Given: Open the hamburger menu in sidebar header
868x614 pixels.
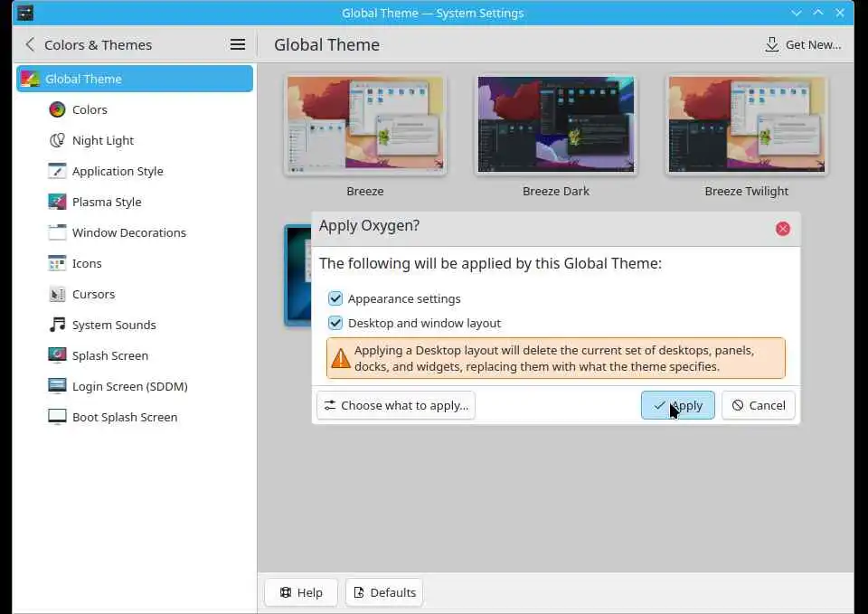Looking at the screenshot, I should (238, 44).
